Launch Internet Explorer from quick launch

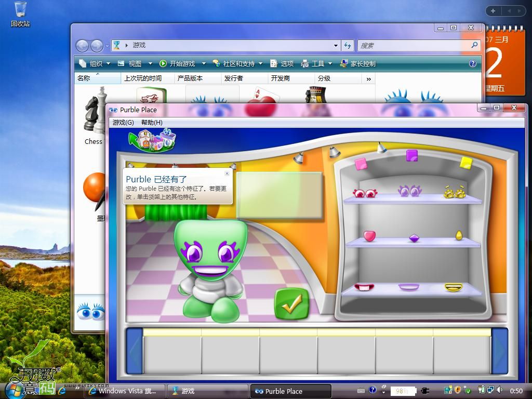click(x=62, y=391)
